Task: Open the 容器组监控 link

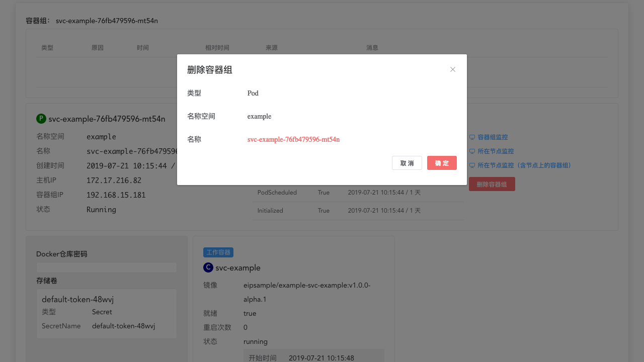Action: click(x=492, y=137)
